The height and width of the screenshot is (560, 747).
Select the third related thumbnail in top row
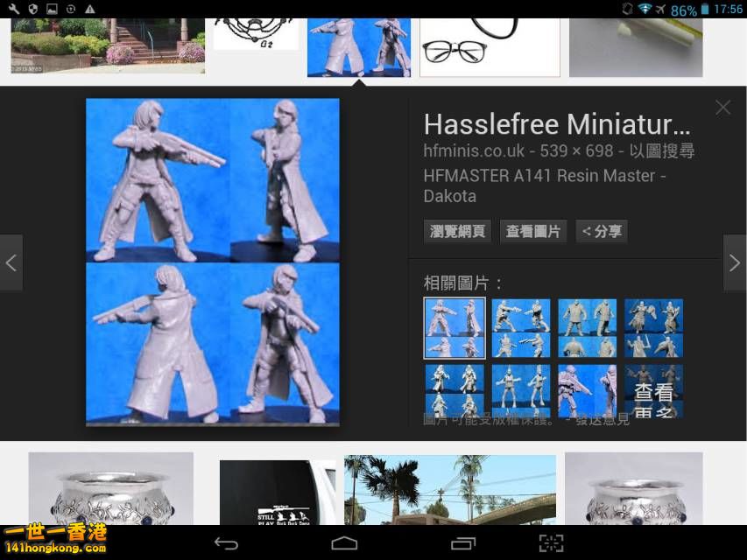pos(588,328)
